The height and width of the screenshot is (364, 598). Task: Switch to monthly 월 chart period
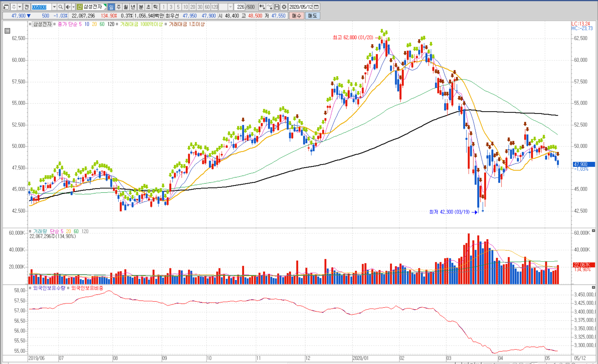tap(125, 7)
